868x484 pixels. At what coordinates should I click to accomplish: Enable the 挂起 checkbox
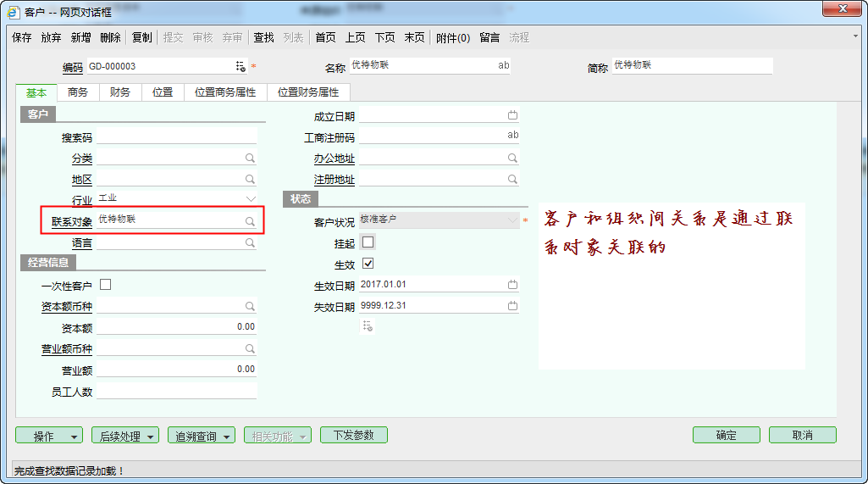coord(368,242)
